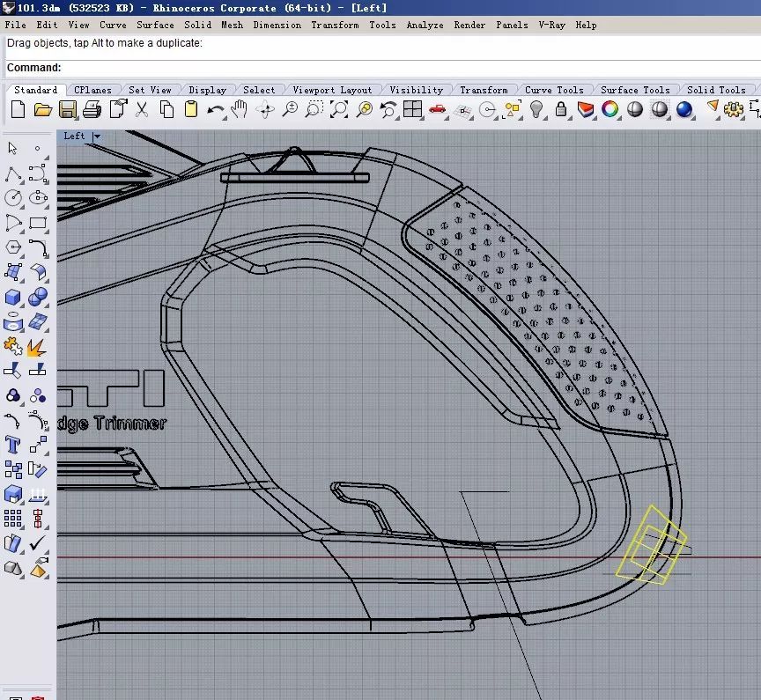Open the Surface menu

155,25
